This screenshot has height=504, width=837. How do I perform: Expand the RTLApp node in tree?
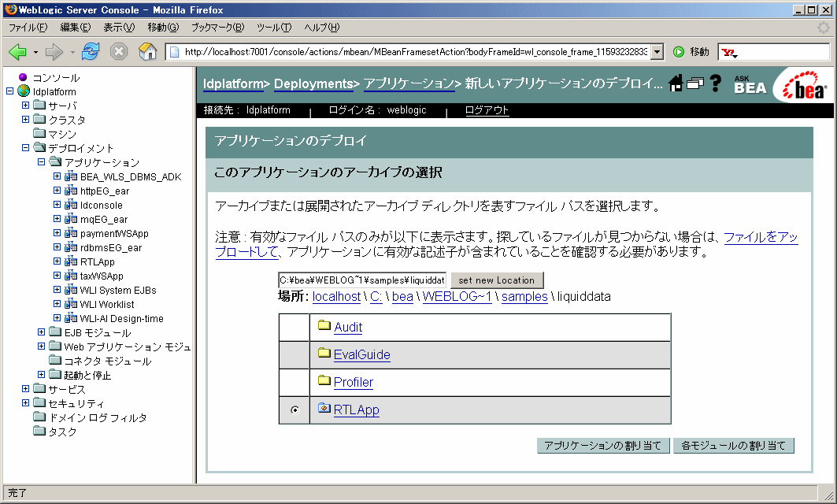coord(57,261)
